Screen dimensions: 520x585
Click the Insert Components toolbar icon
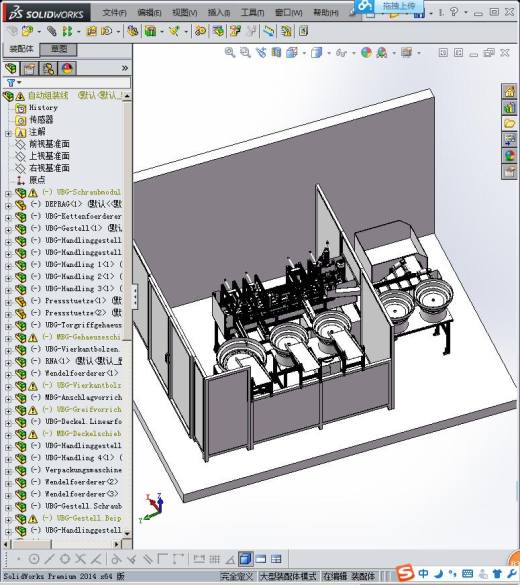point(27,31)
